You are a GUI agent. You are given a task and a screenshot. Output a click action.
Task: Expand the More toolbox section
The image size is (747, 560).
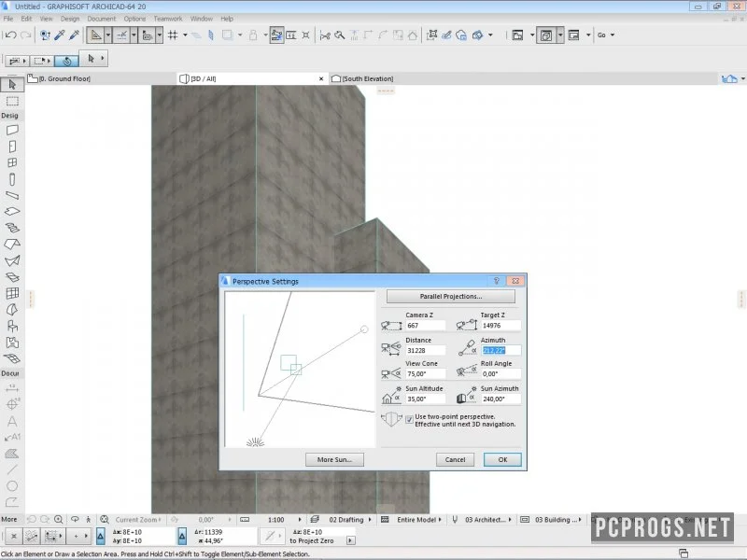[9, 519]
